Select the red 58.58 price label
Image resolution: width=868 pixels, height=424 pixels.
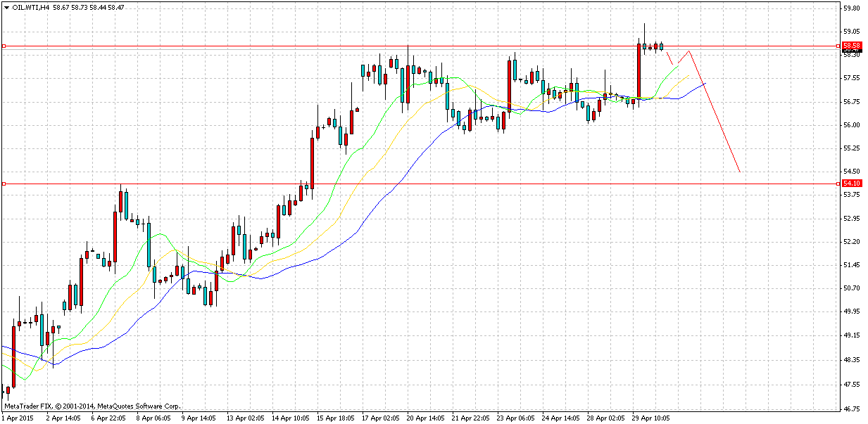[851, 45]
